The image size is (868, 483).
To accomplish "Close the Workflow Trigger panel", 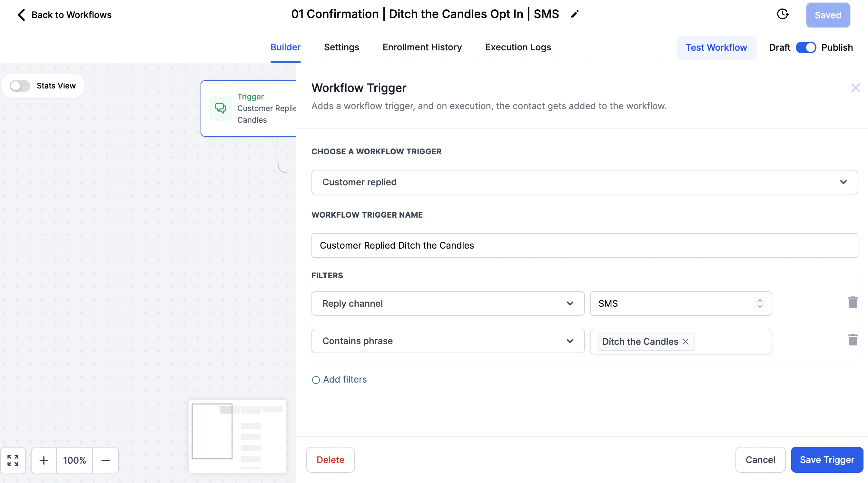I will click(x=855, y=88).
